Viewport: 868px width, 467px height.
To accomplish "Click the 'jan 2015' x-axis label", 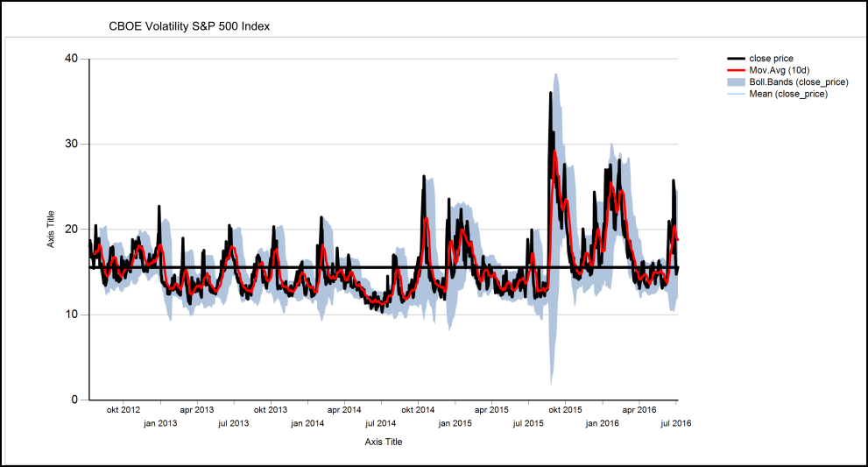I will tap(455, 423).
